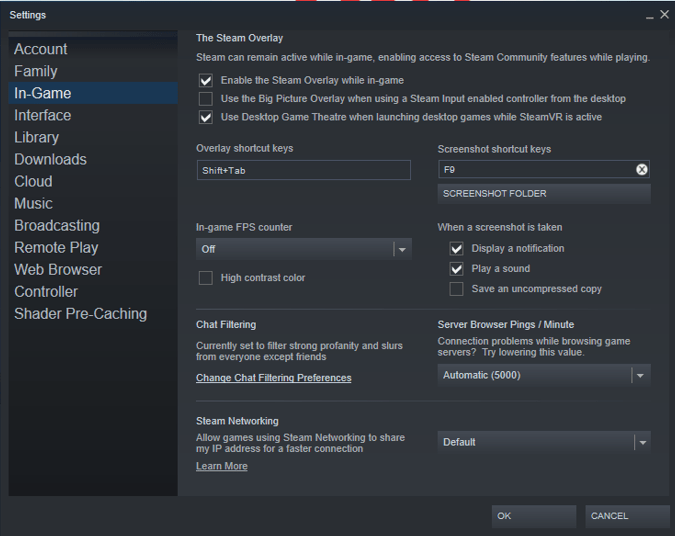Open the Account settings tab
The height and width of the screenshot is (536, 675).
coord(93,49)
